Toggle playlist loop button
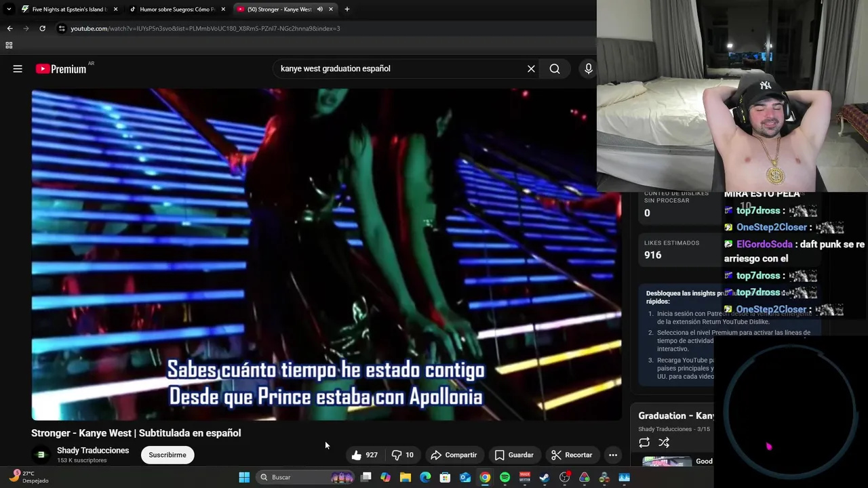 [x=644, y=443]
